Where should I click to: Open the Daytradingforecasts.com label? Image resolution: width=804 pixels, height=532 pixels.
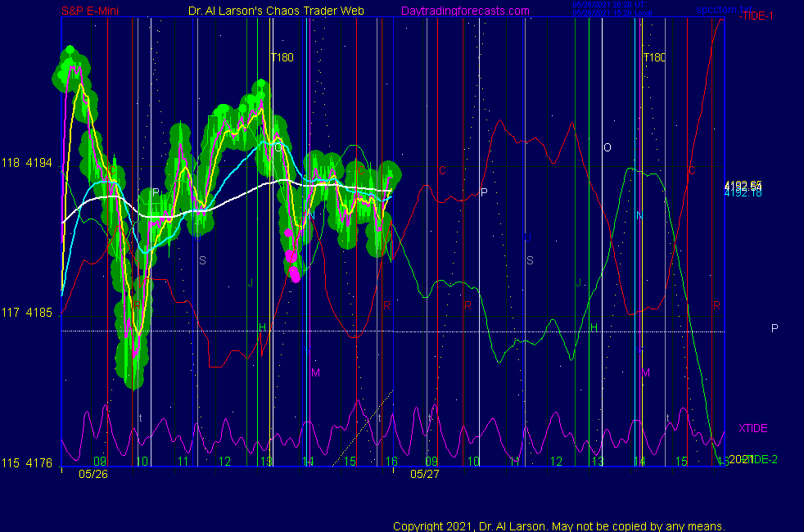[465, 11]
